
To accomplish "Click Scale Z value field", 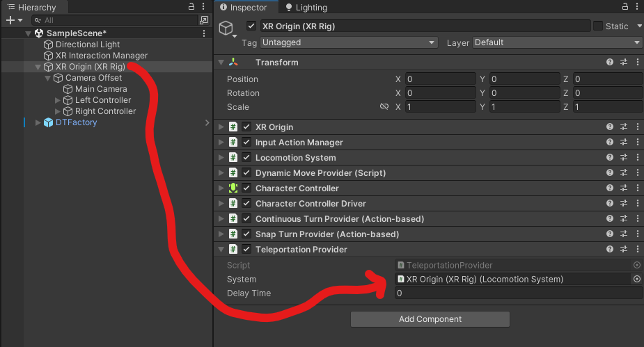I will tap(608, 106).
